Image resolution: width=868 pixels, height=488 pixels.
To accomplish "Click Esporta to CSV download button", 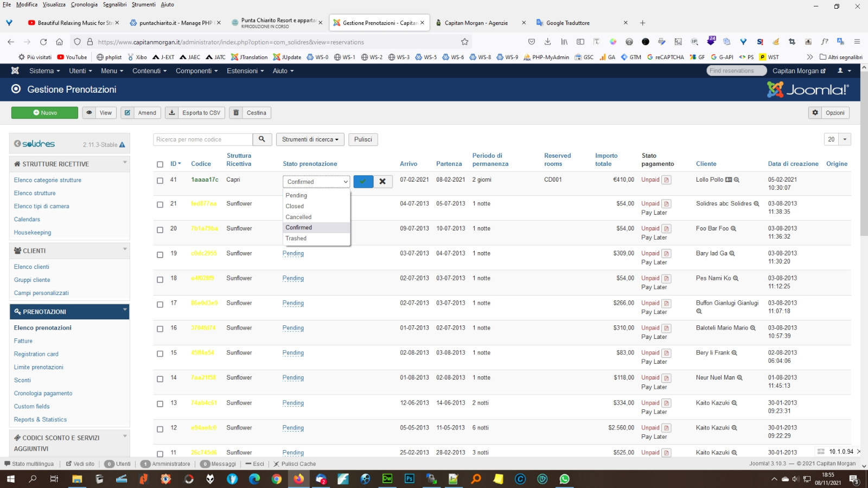I will click(196, 113).
